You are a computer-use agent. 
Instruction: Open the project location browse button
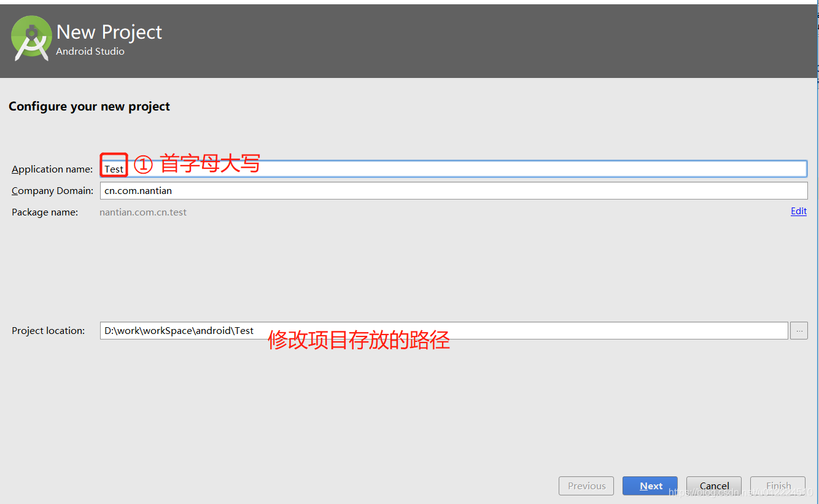tap(799, 330)
